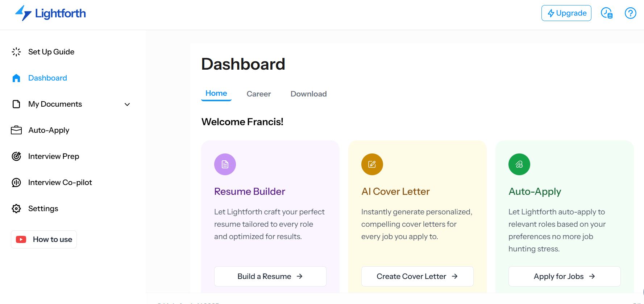This screenshot has height=304, width=644.
Task: Open the How to use video link
Action: click(44, 239)
